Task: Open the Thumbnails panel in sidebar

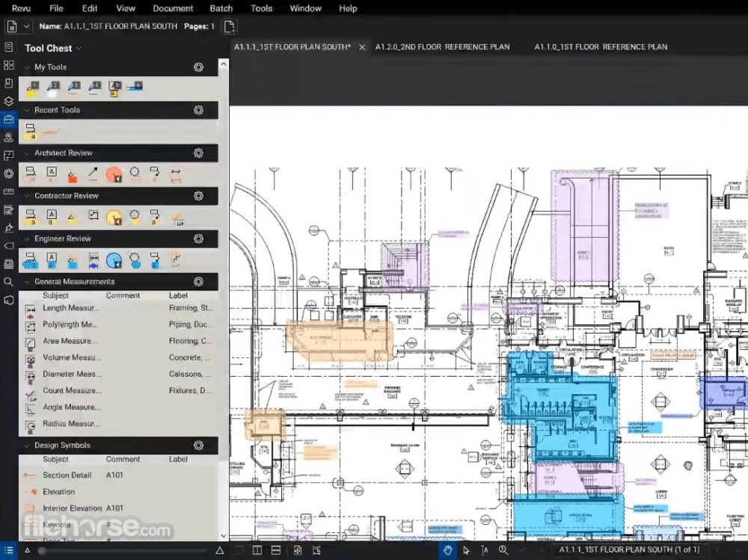Action: point(8,65)
